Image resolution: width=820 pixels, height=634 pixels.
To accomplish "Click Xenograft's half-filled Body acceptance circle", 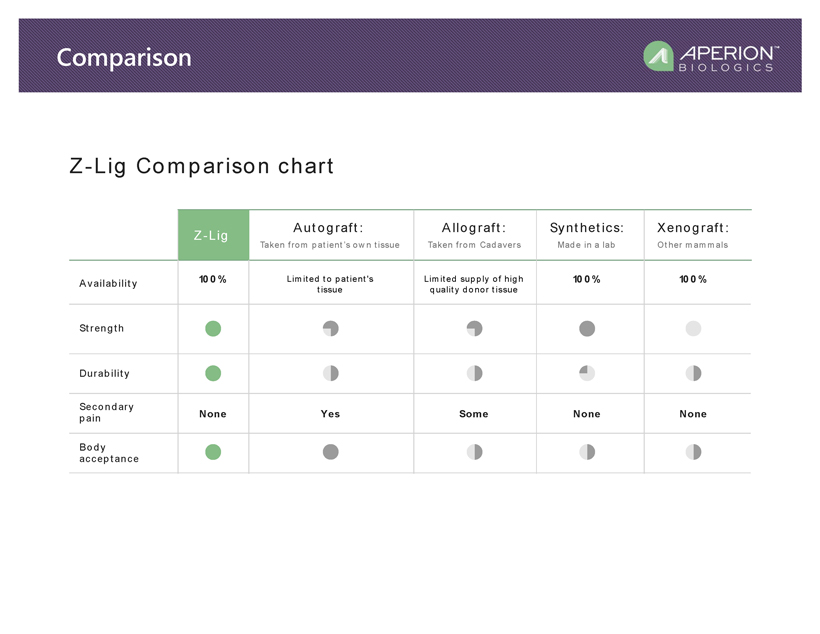I will click(693, 452).
